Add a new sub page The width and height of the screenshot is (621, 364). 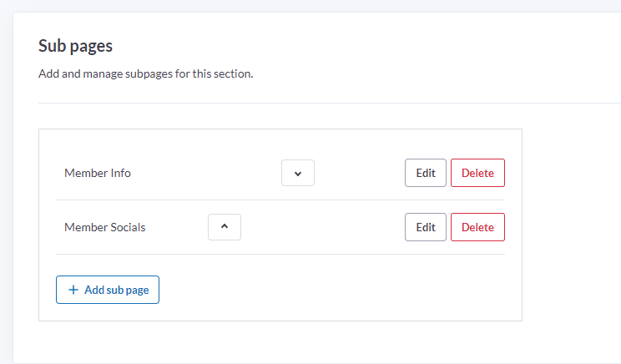[108, 290]
